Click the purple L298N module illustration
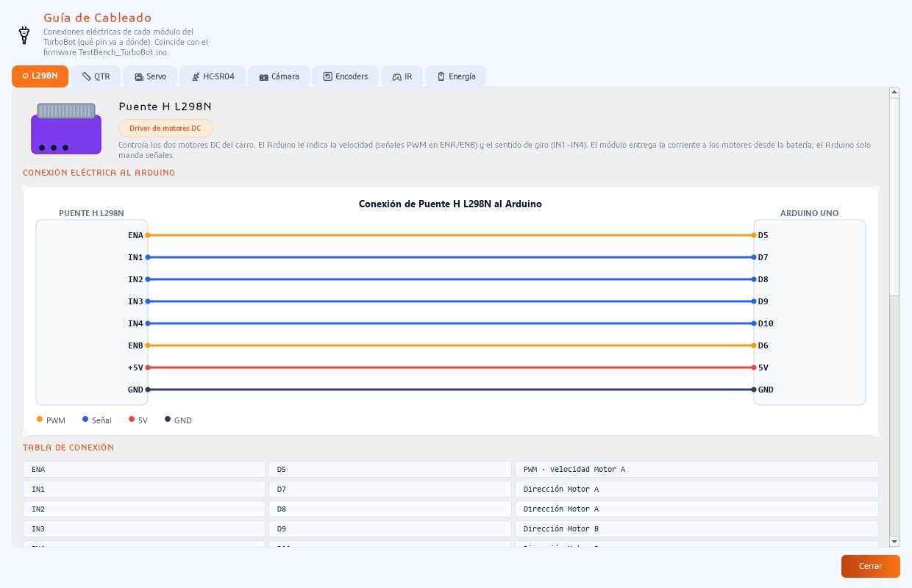The image size is (912, 588). coord(66,129)
